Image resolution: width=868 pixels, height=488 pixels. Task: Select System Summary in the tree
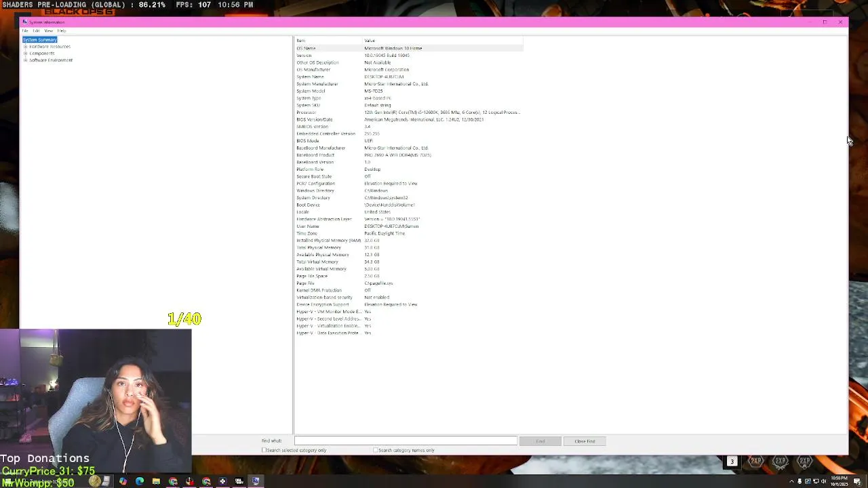click(39, 40)
